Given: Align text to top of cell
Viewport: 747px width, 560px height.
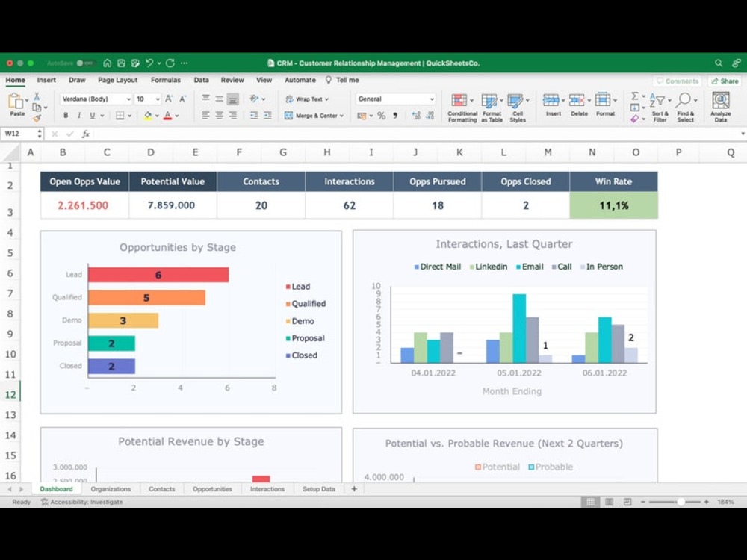Looking at the screenshot, I should [x=205, y=99].
